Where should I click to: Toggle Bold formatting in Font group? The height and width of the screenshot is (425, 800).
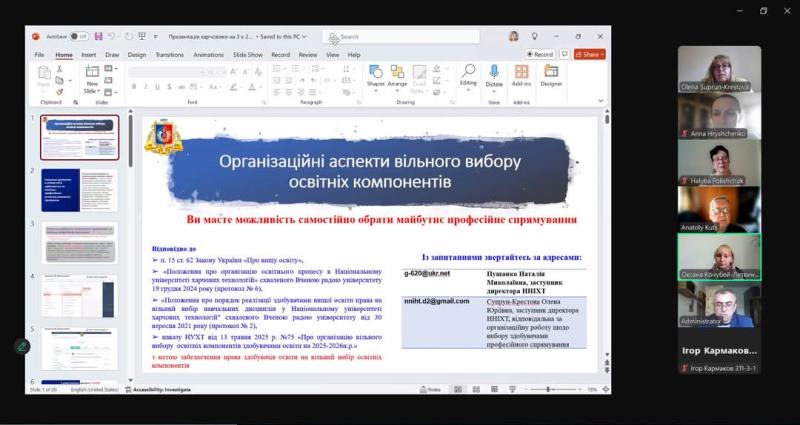[134, 87]
